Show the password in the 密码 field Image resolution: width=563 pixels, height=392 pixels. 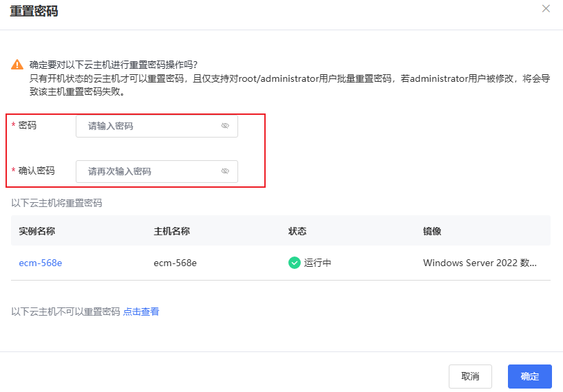(x=225, y=126)
